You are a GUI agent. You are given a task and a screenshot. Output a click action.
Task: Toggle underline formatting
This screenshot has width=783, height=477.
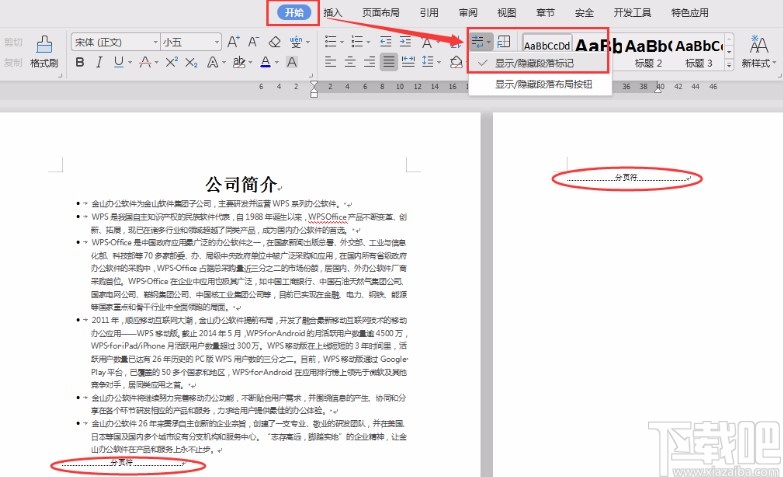pyautogui.click(x=118, y=62)
